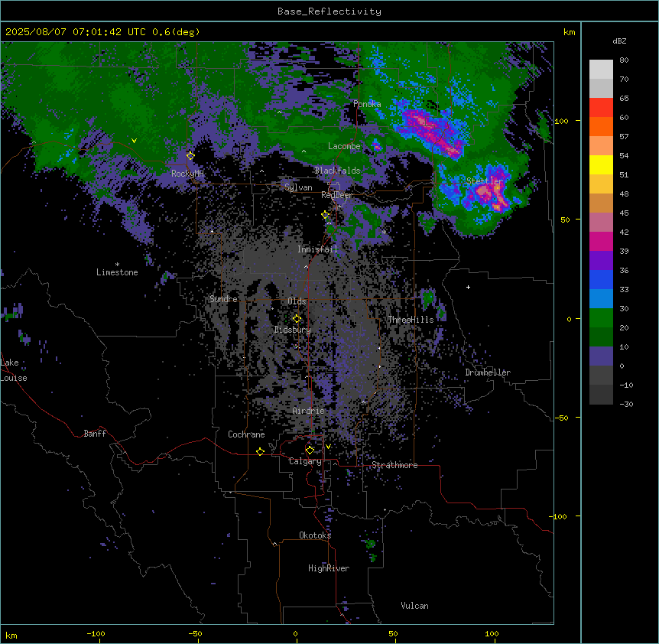Click the asterisk marker above Limestone

click(117, 265)
